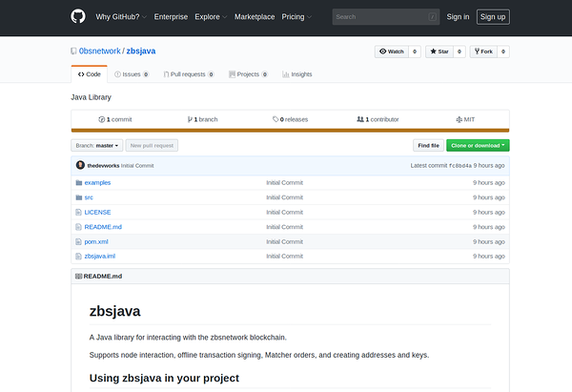Click the slash shortcut icon in search box
Viewport: 572px width, 392px height.
432,17
